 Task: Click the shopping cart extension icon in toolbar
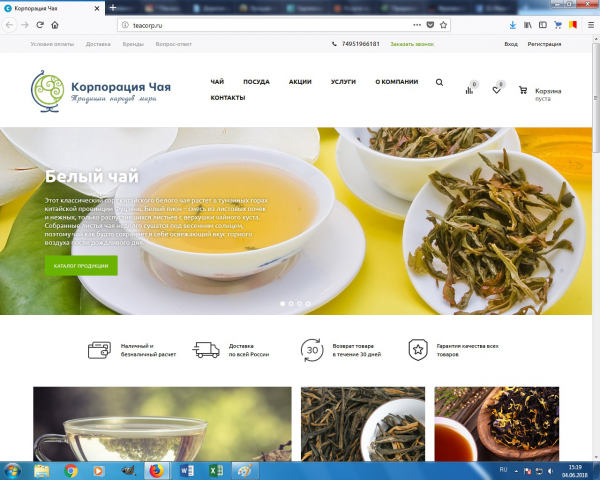[558, 25]
